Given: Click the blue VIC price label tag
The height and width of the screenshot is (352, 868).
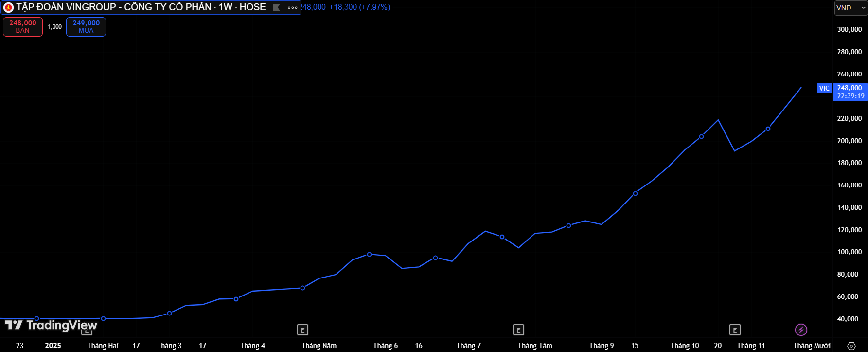Looking at the screenshot, I should click(824, 88).
